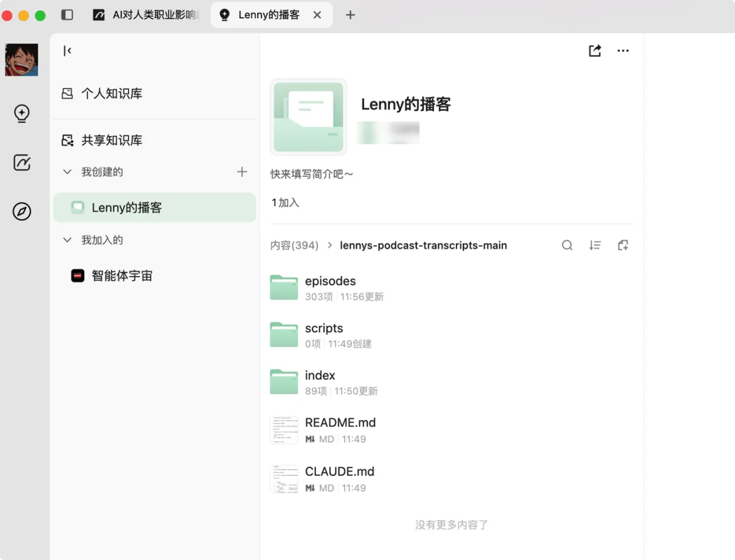Select the Lenny的播客 tab

[x=265, y=14]
